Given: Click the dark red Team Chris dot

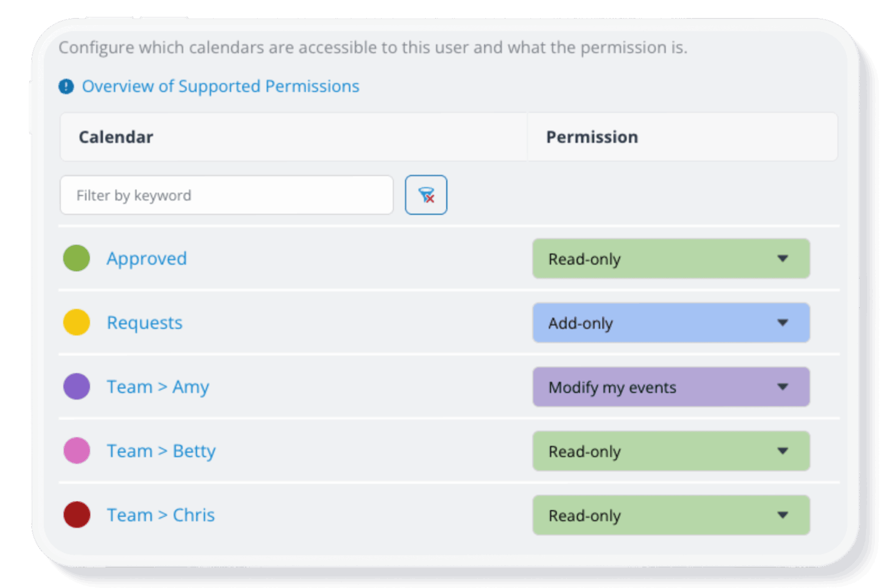Looking at the screenshot, I should (x=77, y=514).
